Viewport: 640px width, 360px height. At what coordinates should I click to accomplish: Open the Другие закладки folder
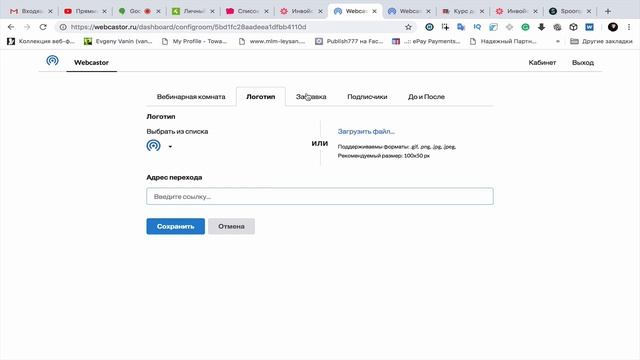click(601, 41)
